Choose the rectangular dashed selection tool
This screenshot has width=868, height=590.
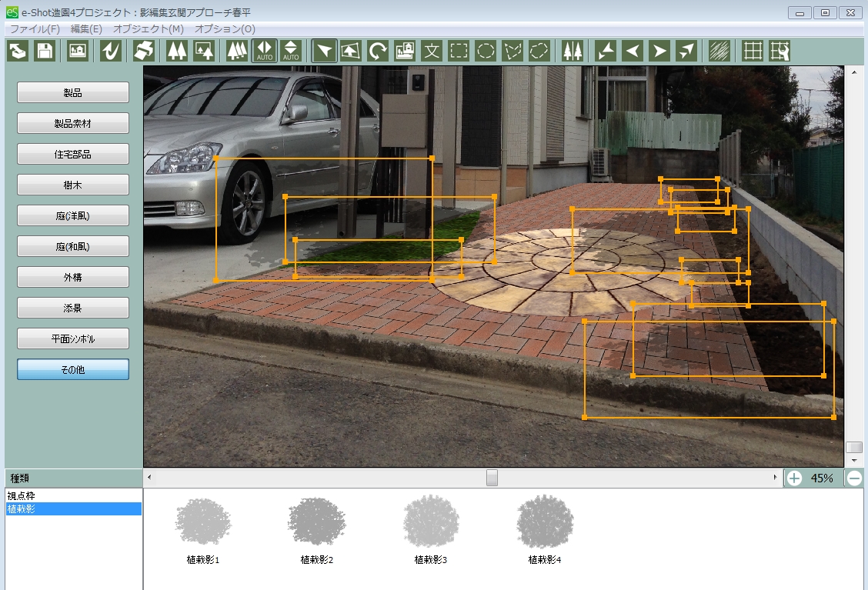(x=459, y=51)
